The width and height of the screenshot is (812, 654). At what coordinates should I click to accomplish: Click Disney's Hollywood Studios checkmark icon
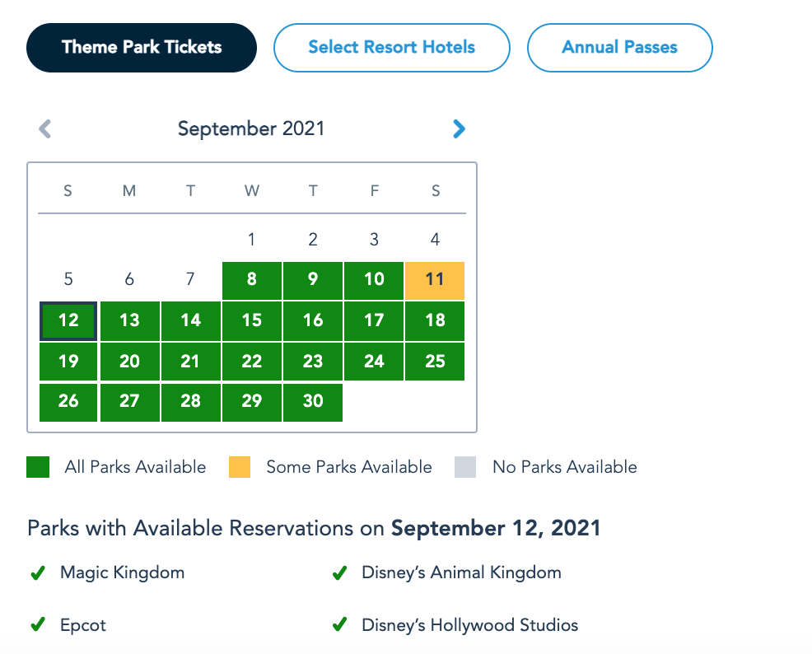(x=338, y=625)
